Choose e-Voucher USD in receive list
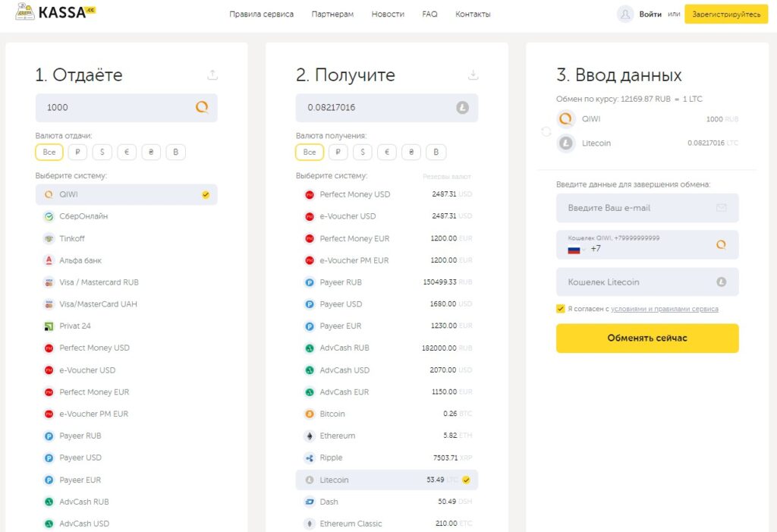The height and width of the screenshot is (532, 777). [387, 216]
